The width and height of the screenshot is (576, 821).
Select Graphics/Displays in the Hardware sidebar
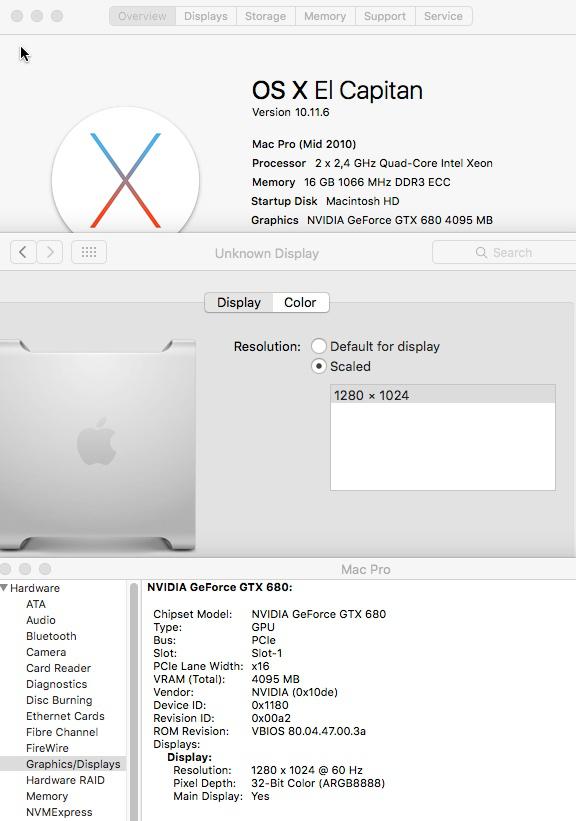63,764
